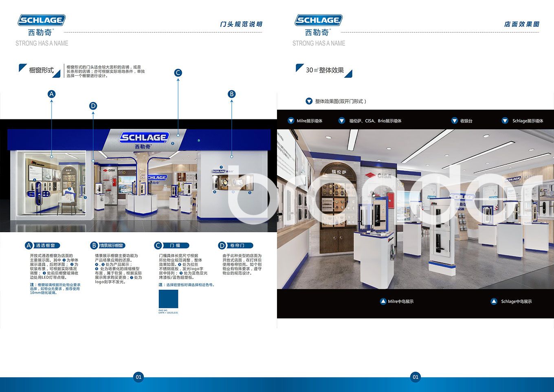
Task: Click the paragraph beginning 橱窗形式的门头适合较大面积
Action: [x=106, y=71]
